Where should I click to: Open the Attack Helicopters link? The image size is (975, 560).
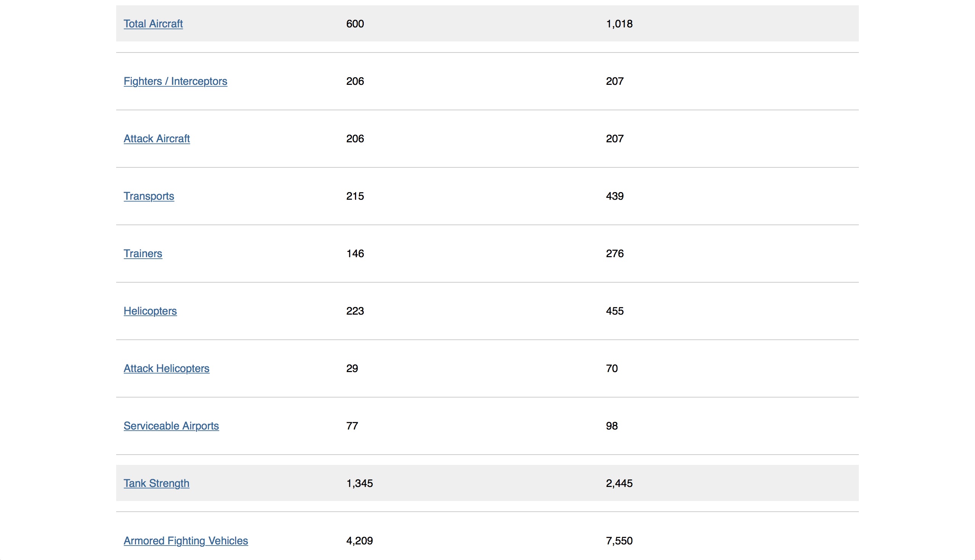pyautogui.click(x=166, y=369)
